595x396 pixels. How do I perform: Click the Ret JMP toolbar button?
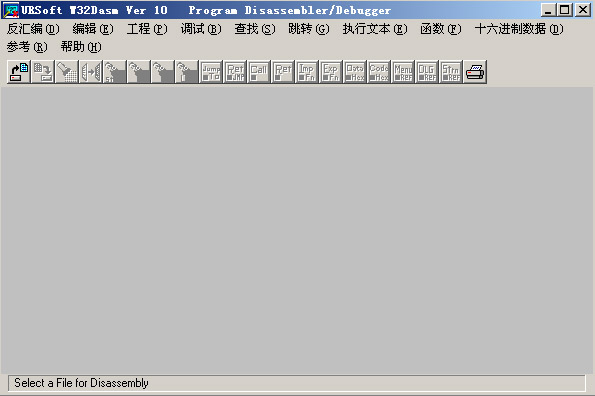pyautogui.click(x=235, y=72)
